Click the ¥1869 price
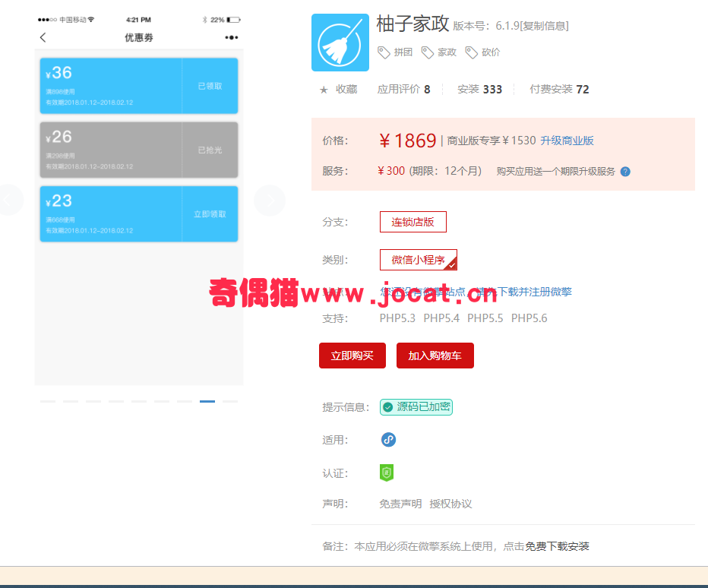Viewport: 708px width, 588px height. 408,141
